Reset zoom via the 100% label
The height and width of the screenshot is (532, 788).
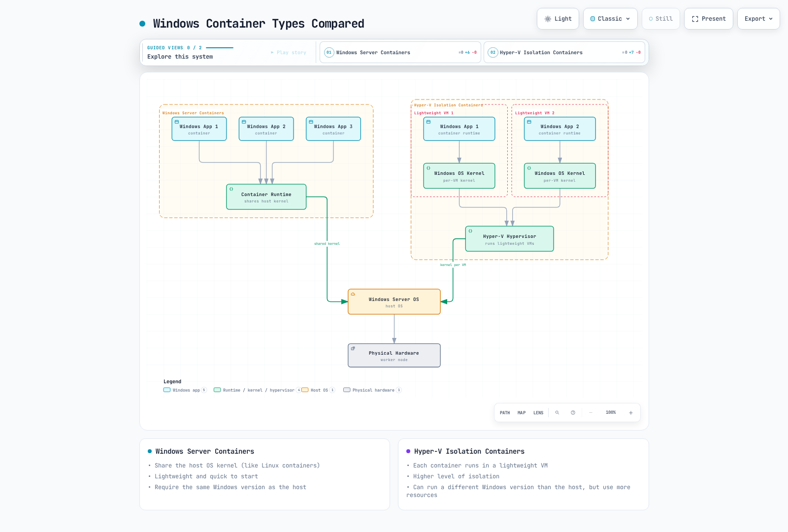[611, 412]
